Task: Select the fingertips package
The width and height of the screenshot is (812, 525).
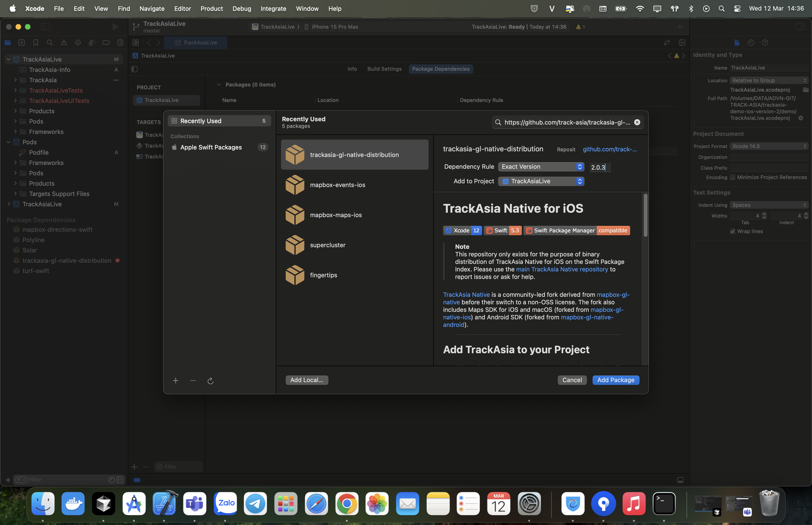Action: click(354, 275)
